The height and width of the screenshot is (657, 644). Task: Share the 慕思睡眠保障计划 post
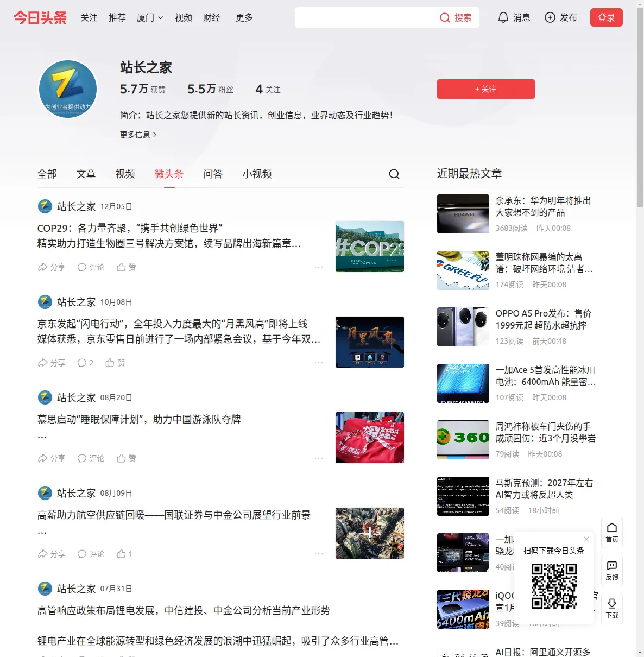coord(52,458)
